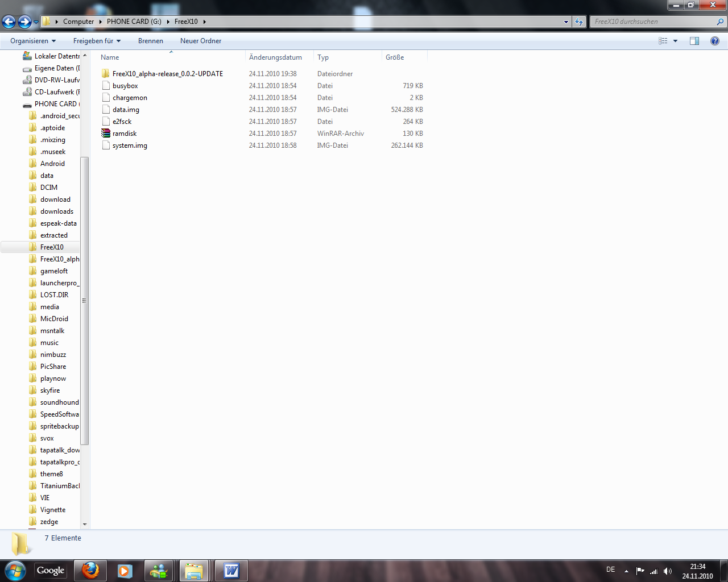Select the data.img file icon

coord(106,110)
